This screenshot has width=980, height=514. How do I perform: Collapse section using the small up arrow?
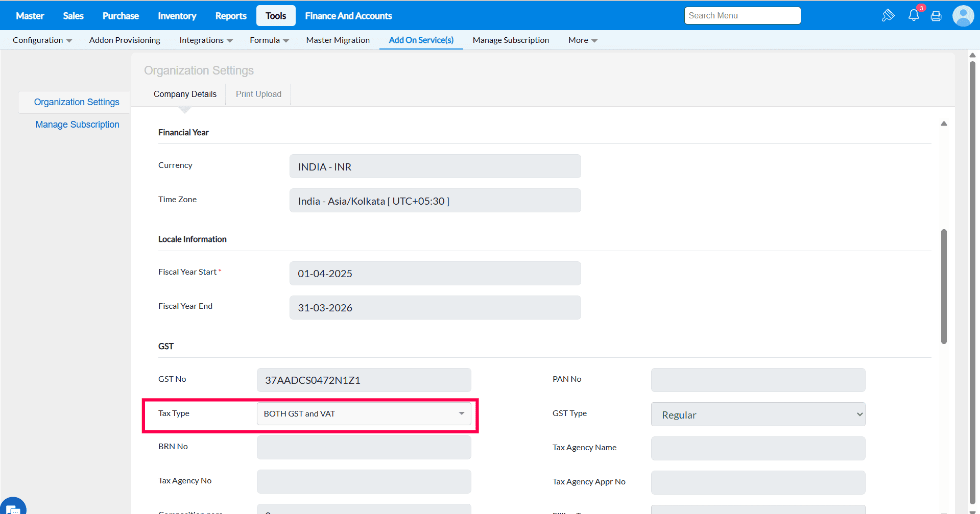point(944,124)
